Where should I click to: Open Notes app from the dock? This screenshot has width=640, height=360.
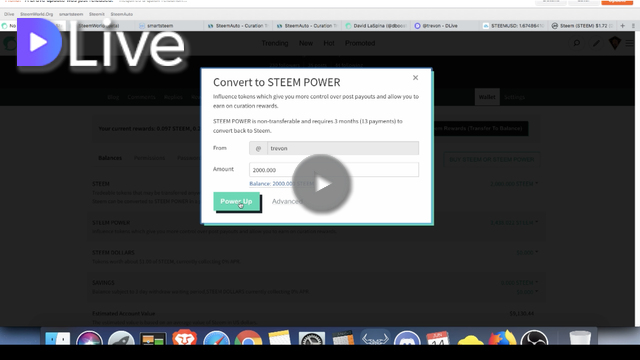(x=280, y=338)
